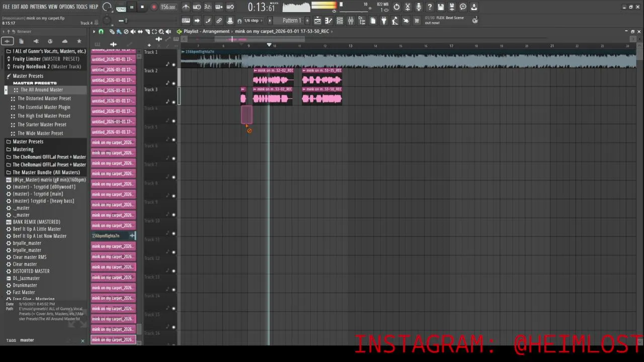Open the TOOLS menu
Screen dimensions: 644x362
click(x=82, y=7)
